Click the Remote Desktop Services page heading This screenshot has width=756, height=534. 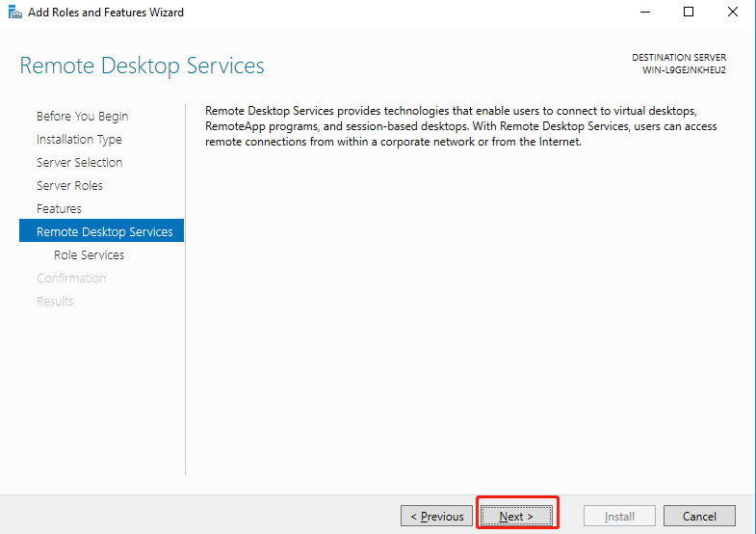point(142,67)
